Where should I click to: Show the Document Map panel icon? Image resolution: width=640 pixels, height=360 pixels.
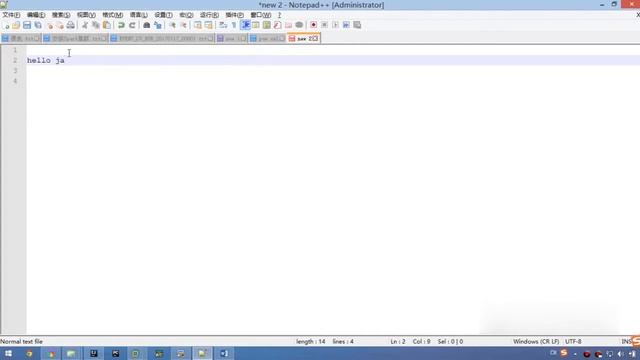click(267, 25)
